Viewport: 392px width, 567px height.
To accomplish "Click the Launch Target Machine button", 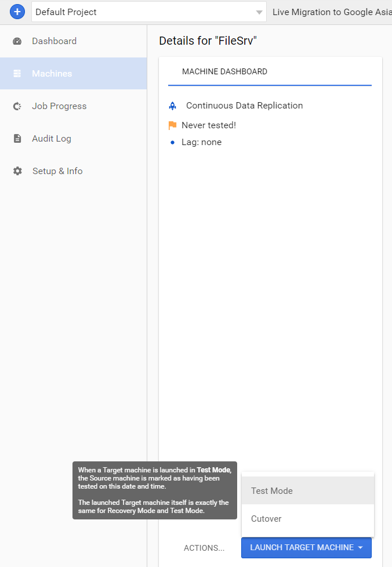I will 306,548.
